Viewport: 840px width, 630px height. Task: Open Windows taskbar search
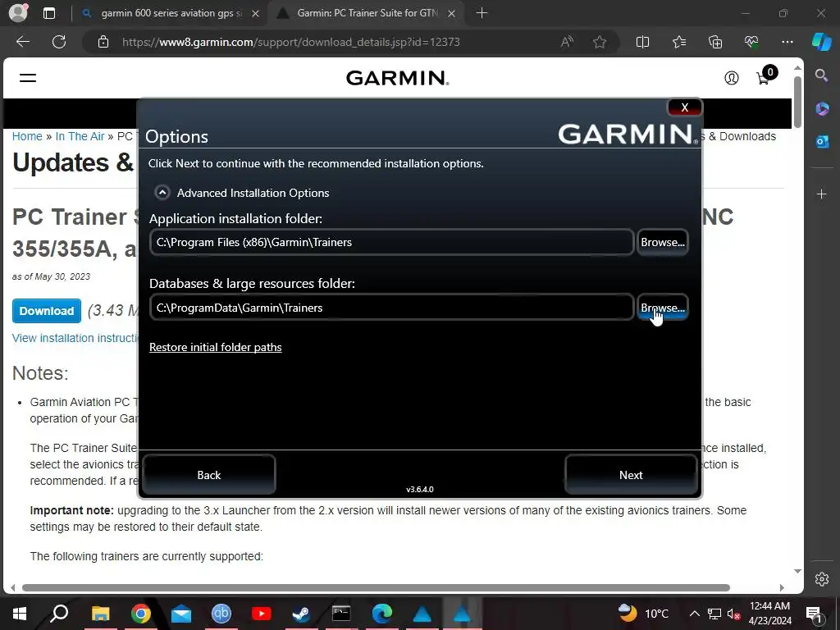[x=59, y=614]
